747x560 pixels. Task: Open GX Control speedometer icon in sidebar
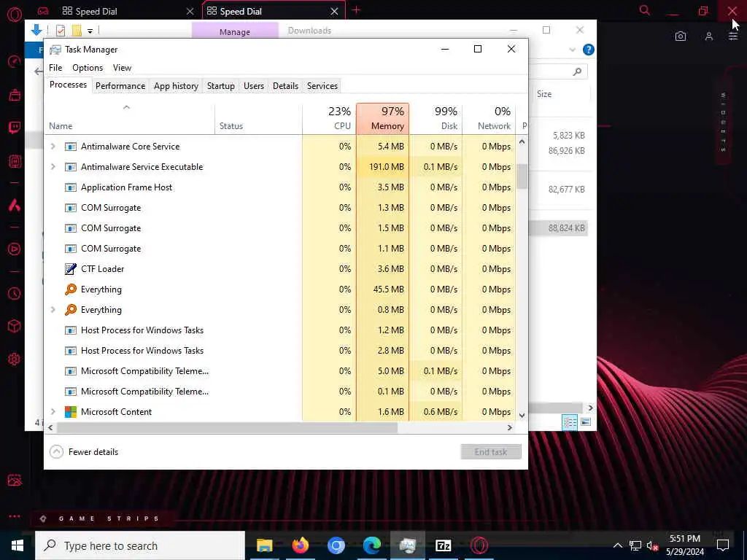click(x=15, y=61)
